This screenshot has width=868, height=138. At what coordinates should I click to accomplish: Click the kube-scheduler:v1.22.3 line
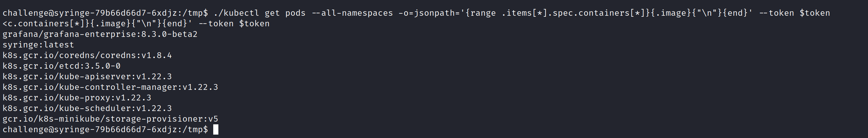[x=87, y=108]
